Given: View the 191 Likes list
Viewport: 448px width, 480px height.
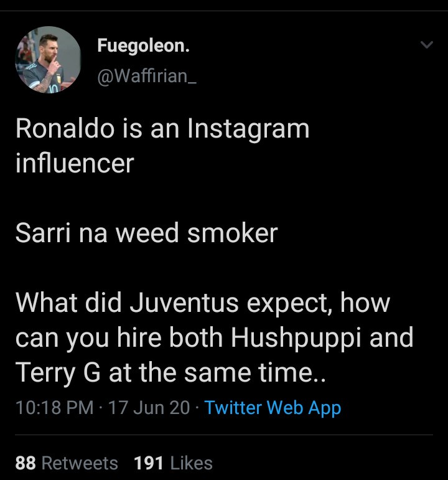Looking at the screenshot, I should (173, 463).
